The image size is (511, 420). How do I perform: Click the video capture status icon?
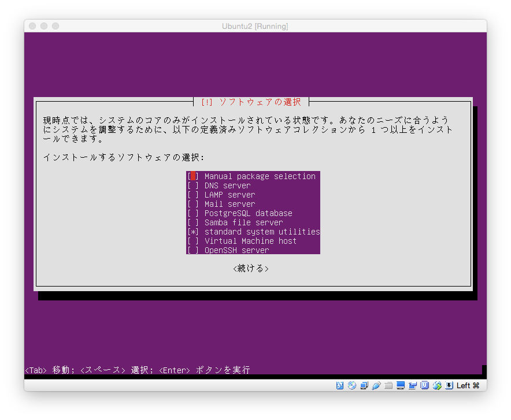pos(413,385)
